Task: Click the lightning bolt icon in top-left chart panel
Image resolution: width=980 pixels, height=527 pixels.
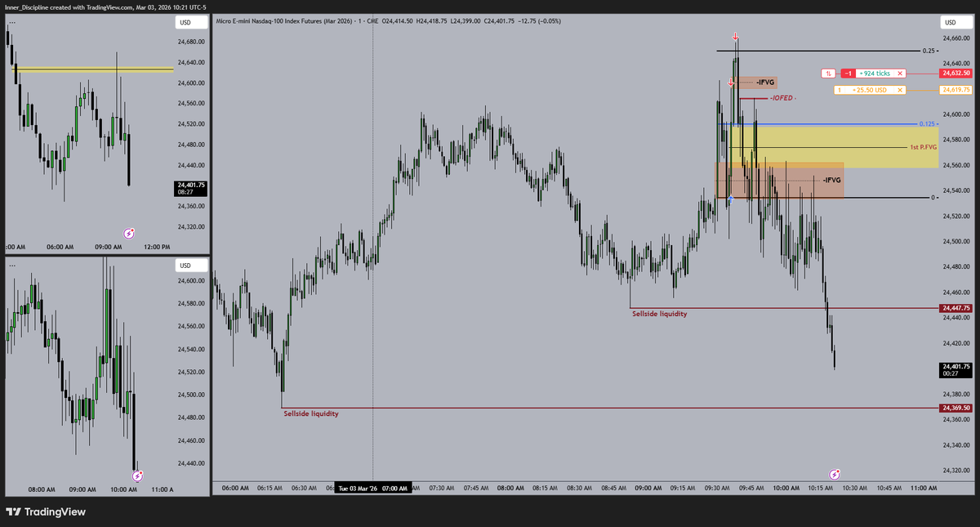Action: tap(128, 234)
